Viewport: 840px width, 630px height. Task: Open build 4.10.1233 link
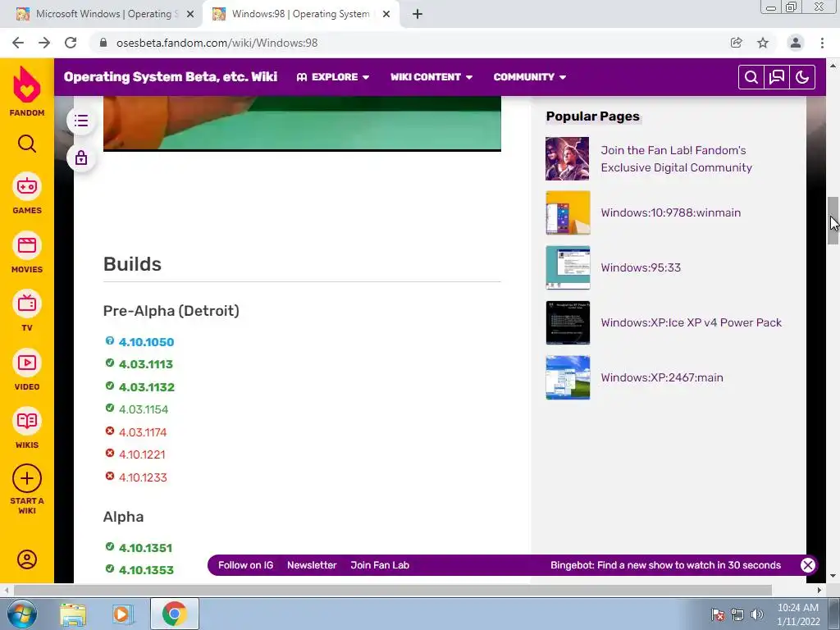tap(143, 477)
